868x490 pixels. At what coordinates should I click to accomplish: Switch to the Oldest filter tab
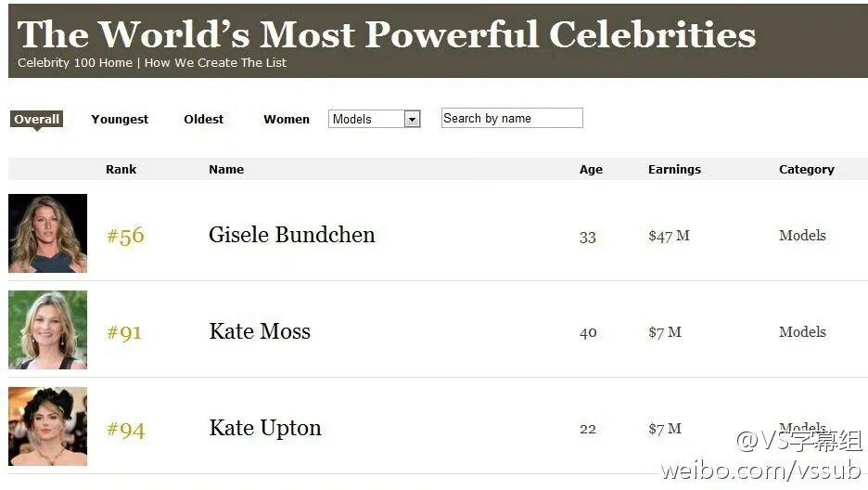click(204, 119)
